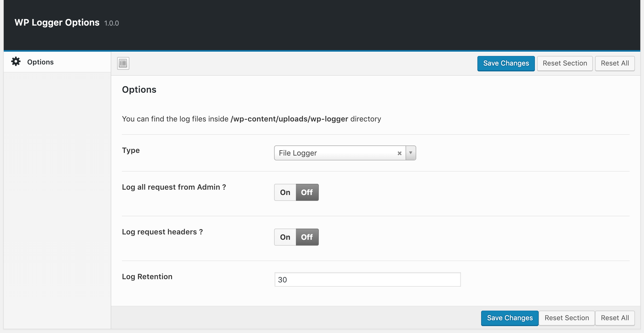The height and width of the screenshot is (333, 644).
Task: Click the Options section heading
Action: pyautogui.click(x=139, y=90)
